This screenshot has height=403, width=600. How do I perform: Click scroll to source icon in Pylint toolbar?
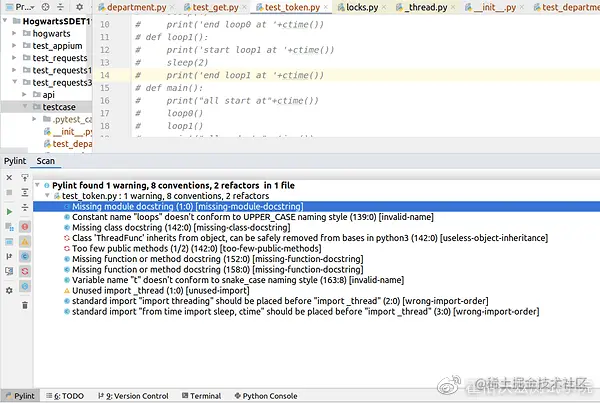[25, 178]
